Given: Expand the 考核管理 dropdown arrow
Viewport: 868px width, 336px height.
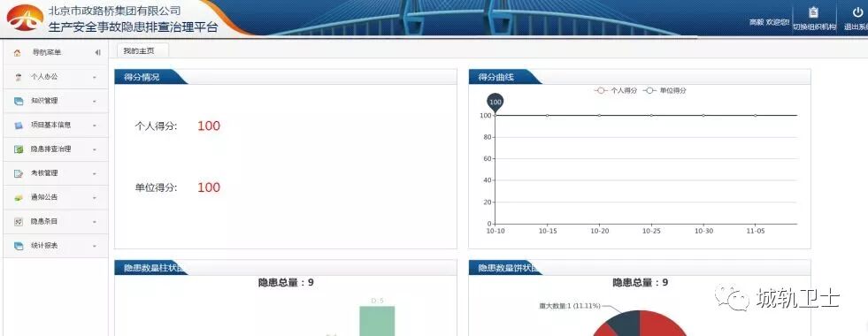Looking at the screenshot, I should (95, 174).
